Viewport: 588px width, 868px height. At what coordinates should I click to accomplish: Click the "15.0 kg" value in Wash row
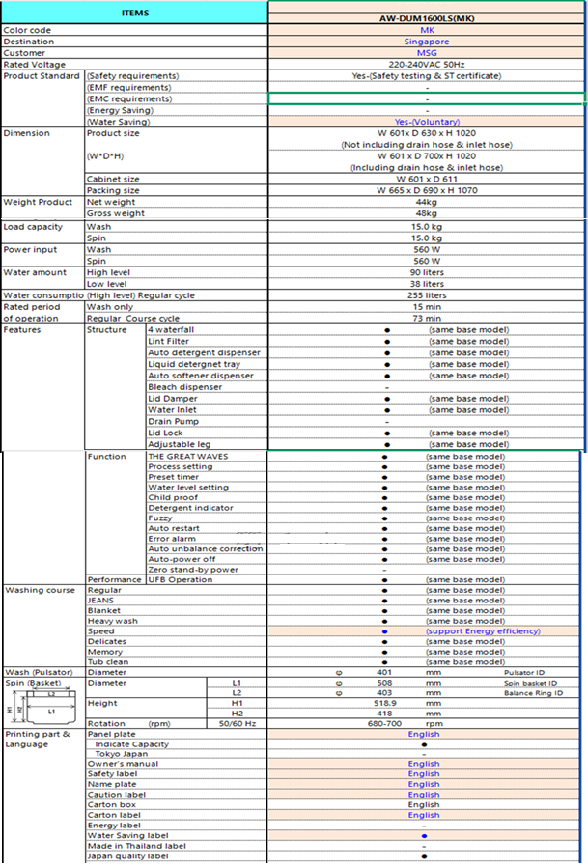click(427, 226)
